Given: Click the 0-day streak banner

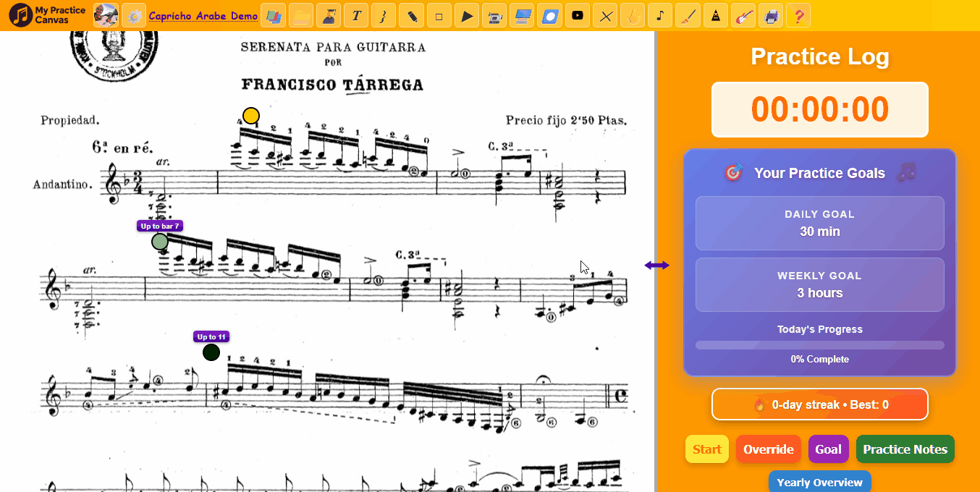Looking at the screenshot, I should pyautogui.click(x=819, y=404).
